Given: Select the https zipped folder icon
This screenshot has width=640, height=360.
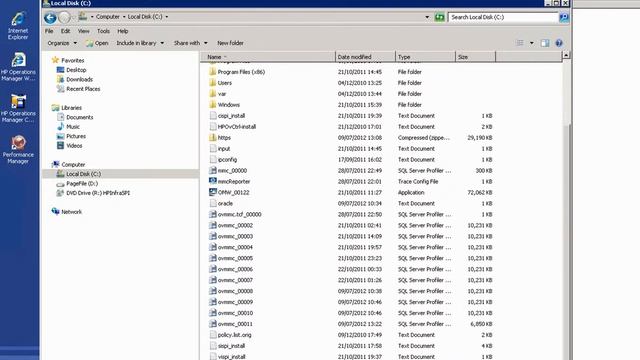Looking at the screenshot, I should [x=213, y=138].
